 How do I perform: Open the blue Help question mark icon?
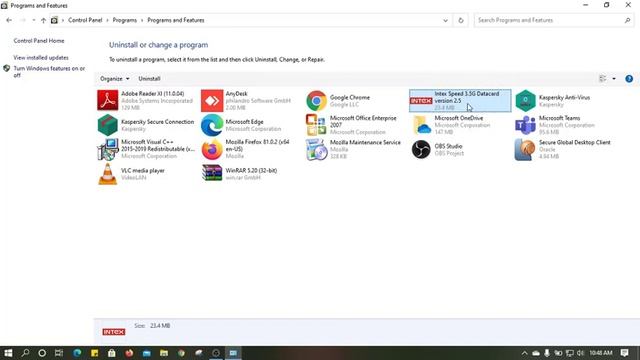[629, 79]
